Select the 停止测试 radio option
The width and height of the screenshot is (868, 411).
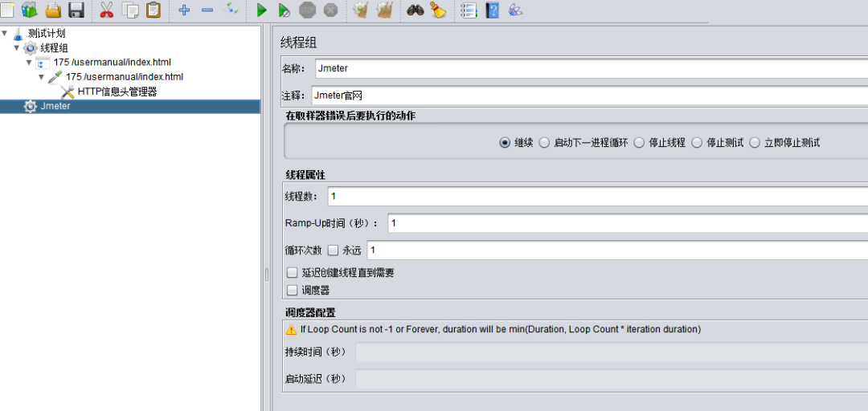click(x=697, y=143)
